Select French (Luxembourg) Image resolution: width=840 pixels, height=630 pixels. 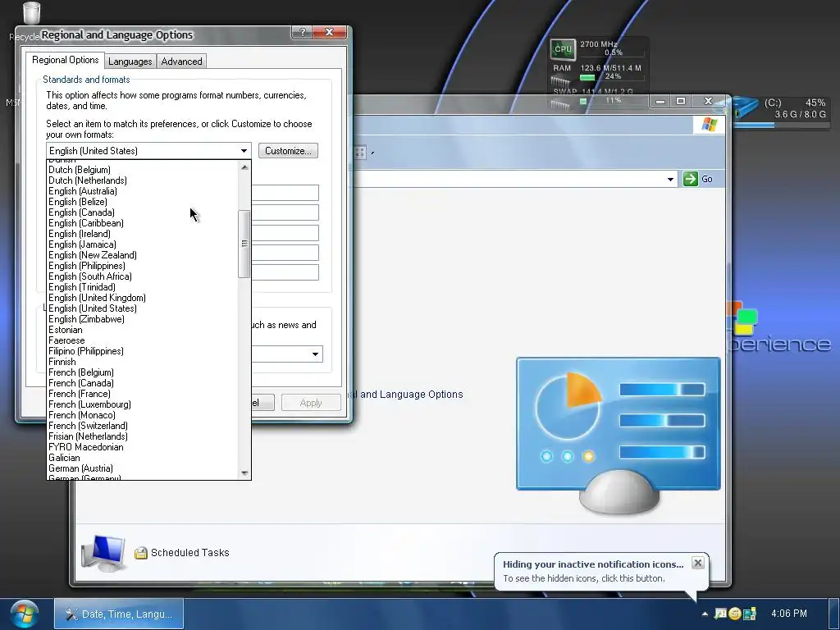[x=143, y=404]
